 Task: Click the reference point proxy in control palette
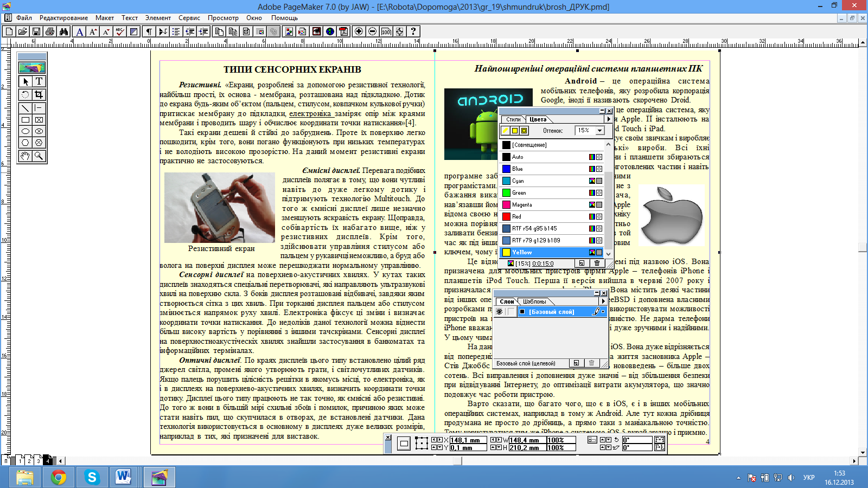[x=422, y=443]
